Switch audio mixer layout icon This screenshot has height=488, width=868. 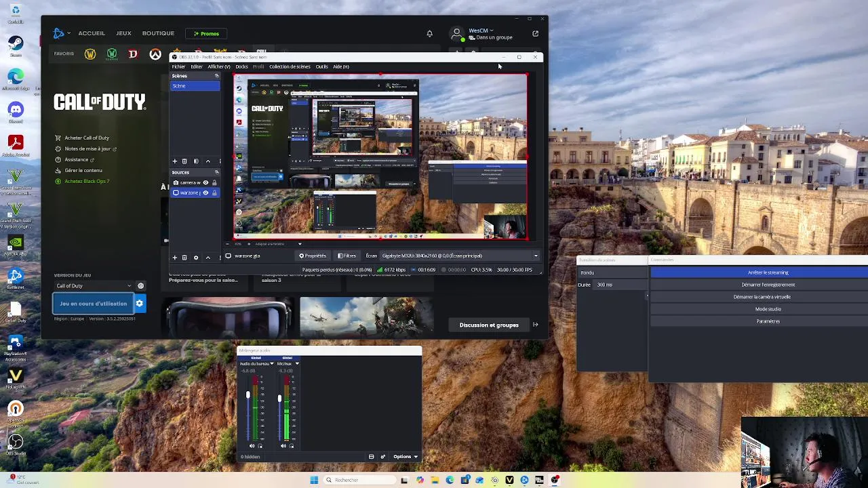(371, 457)
